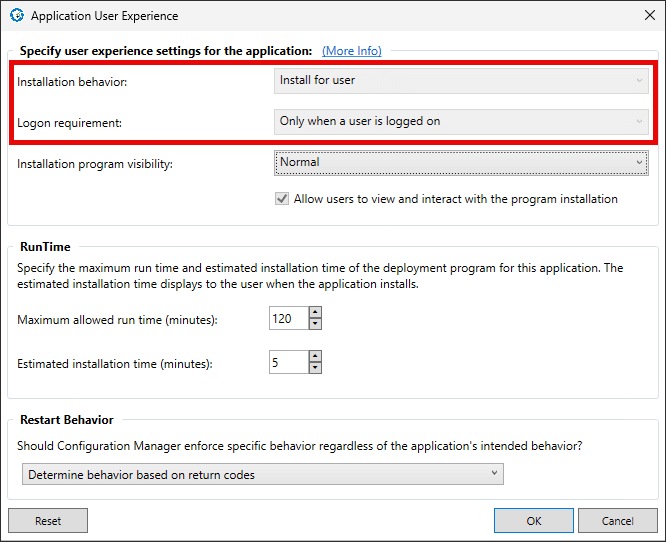The image size is (666, 542).
Task: Expand Installation program visibility dropdown
Action: pos(460,162)
